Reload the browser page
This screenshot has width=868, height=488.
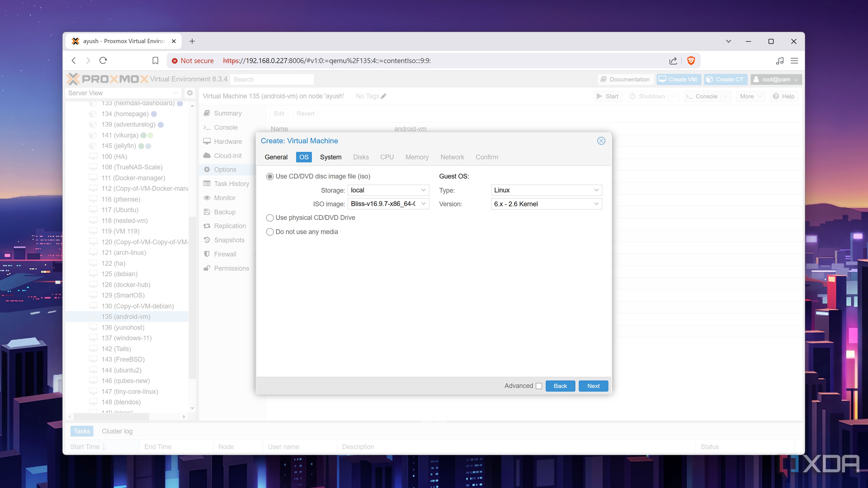click(x=103, y=61)
